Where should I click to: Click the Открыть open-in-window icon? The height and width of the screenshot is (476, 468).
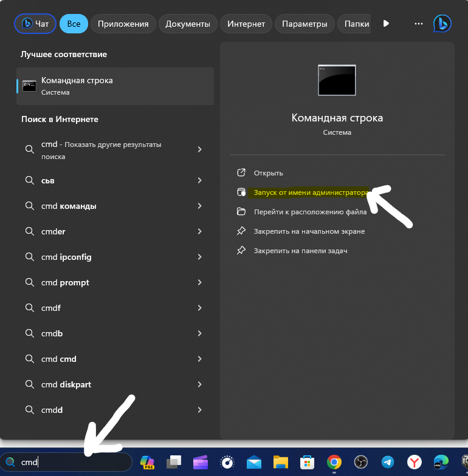click(241, 172)
